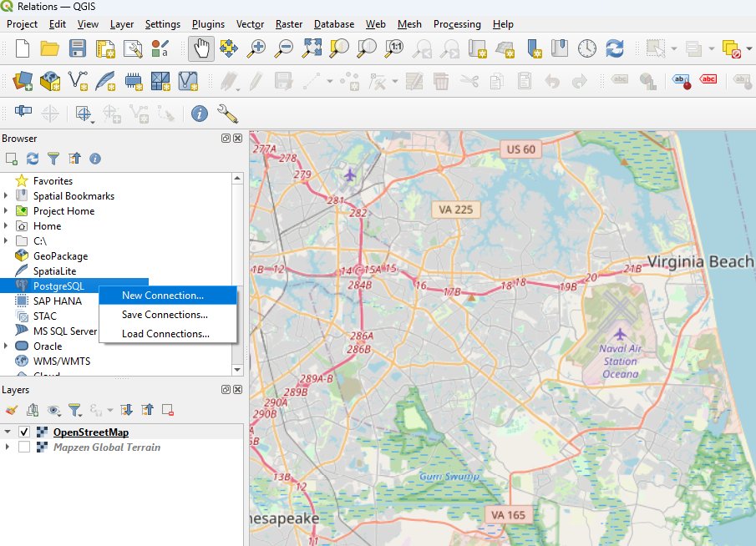
Task: Select WMS/WMTS in Browser tree
Action: (x=62, y=361)
